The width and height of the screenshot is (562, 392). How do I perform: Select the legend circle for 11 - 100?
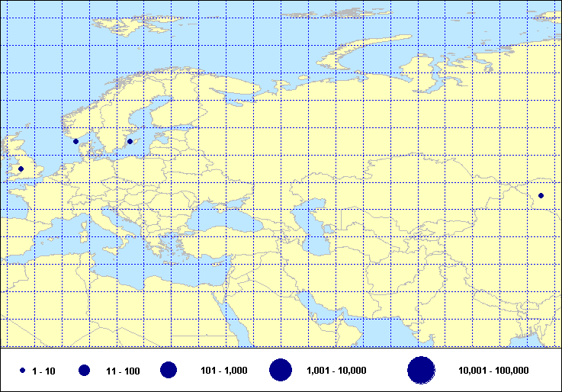pyautogui.click(x=84, y=371)
